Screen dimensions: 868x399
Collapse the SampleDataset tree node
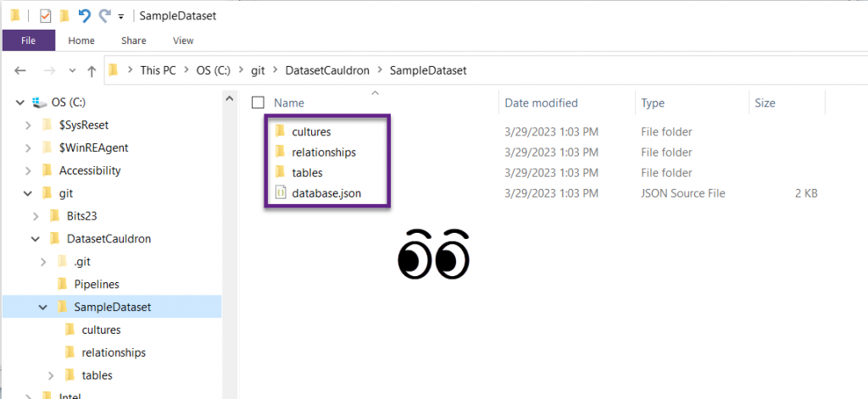point(43,308)
